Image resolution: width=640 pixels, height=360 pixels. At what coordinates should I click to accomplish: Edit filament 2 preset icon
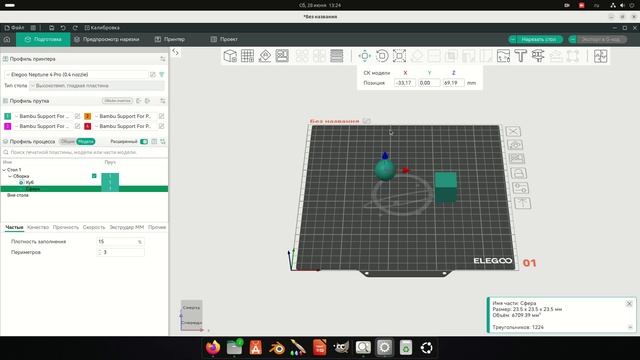coord(162,116)
